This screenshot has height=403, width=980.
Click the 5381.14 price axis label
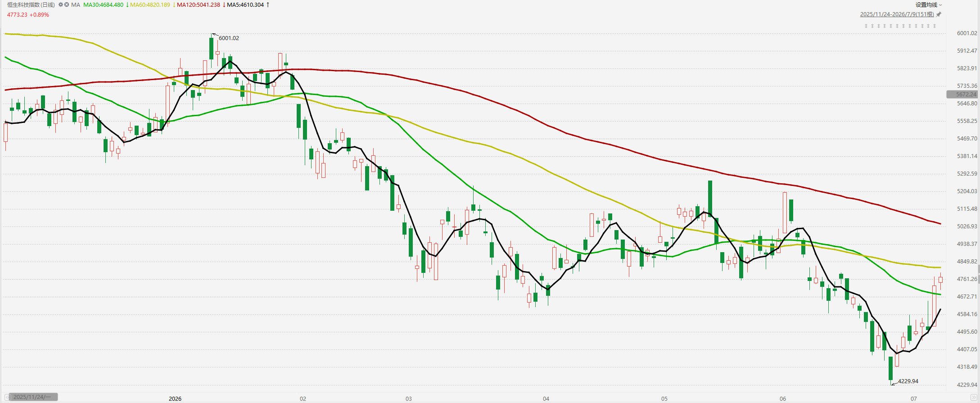coord(967,156)
